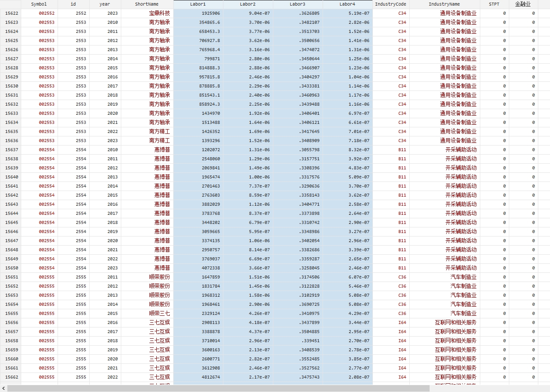Click year 2023 in row 15636

tap(112, 141)
